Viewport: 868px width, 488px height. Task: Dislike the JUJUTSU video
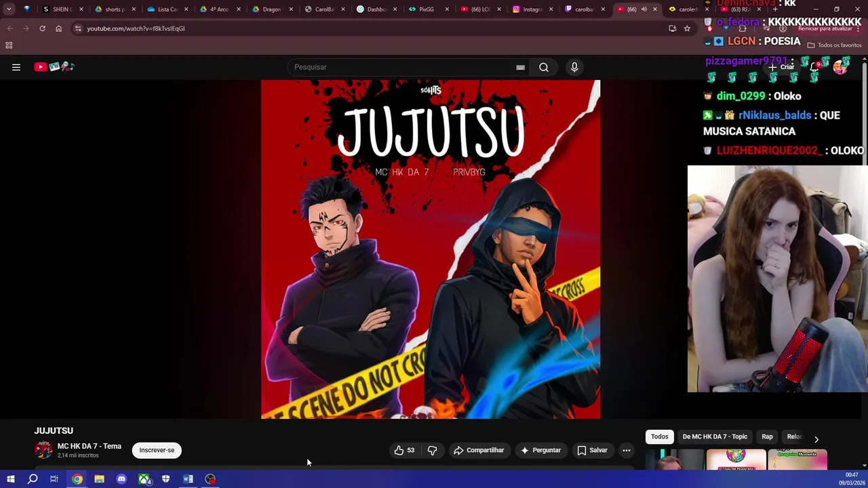coord(432,450)
